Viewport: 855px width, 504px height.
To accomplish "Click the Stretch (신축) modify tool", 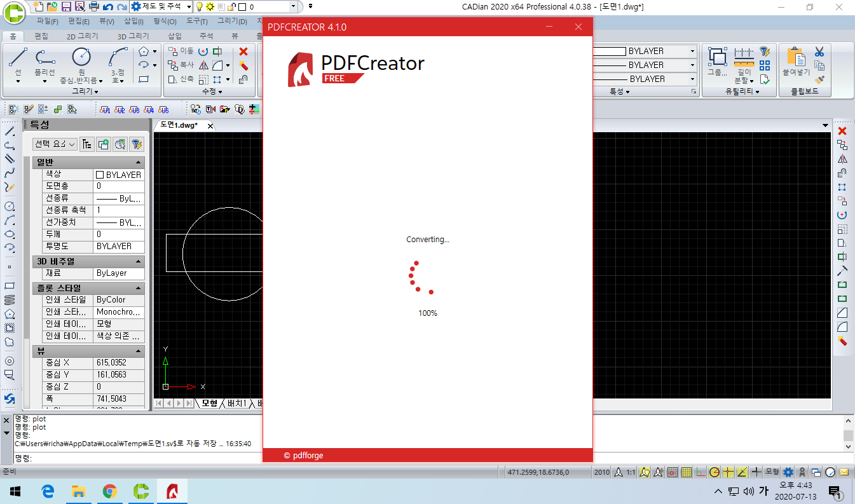I will click(x=181, y=79).
